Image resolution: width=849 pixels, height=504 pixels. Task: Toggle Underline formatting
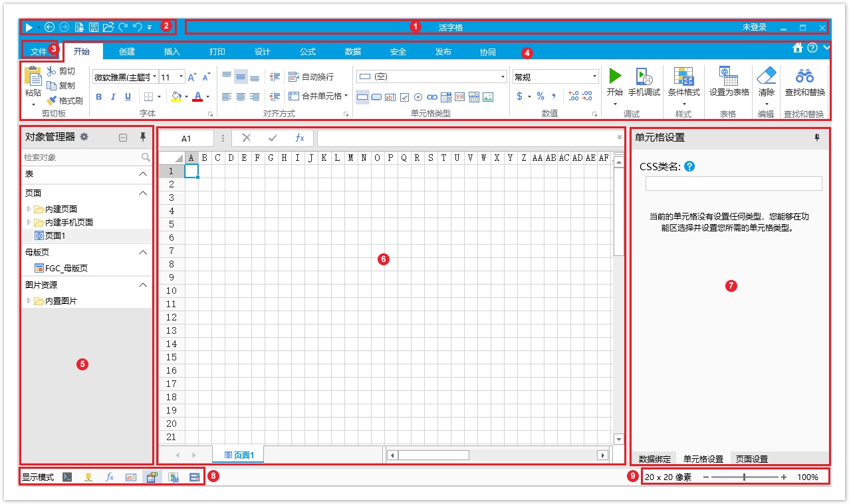coord(128,96)
